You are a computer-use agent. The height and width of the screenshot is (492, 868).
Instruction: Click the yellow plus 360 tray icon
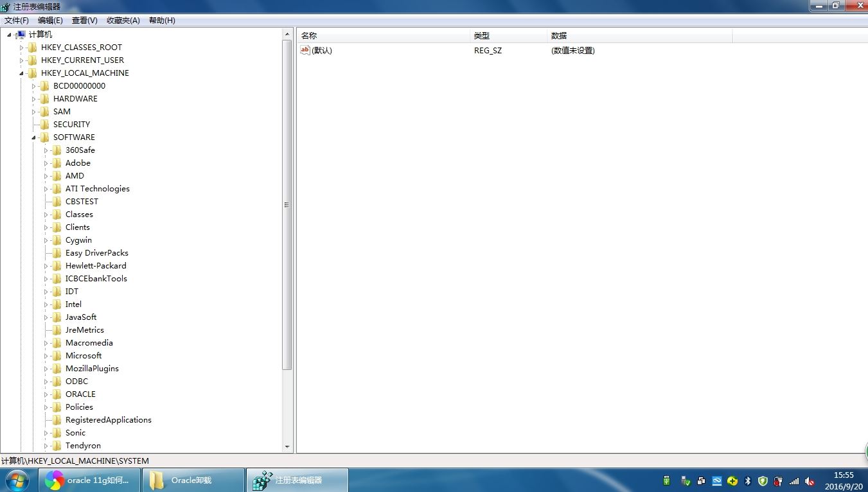(732, 480)
